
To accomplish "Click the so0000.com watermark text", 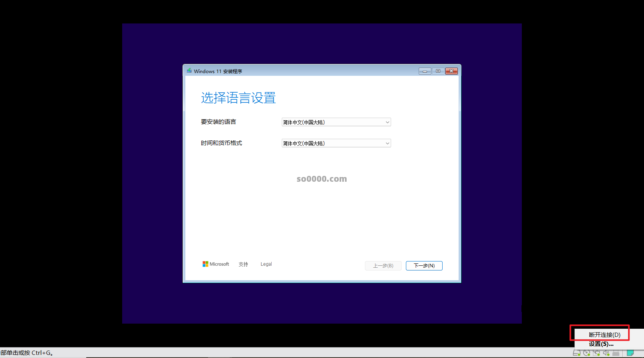I will pyautogui.click(x=321, y=179).
